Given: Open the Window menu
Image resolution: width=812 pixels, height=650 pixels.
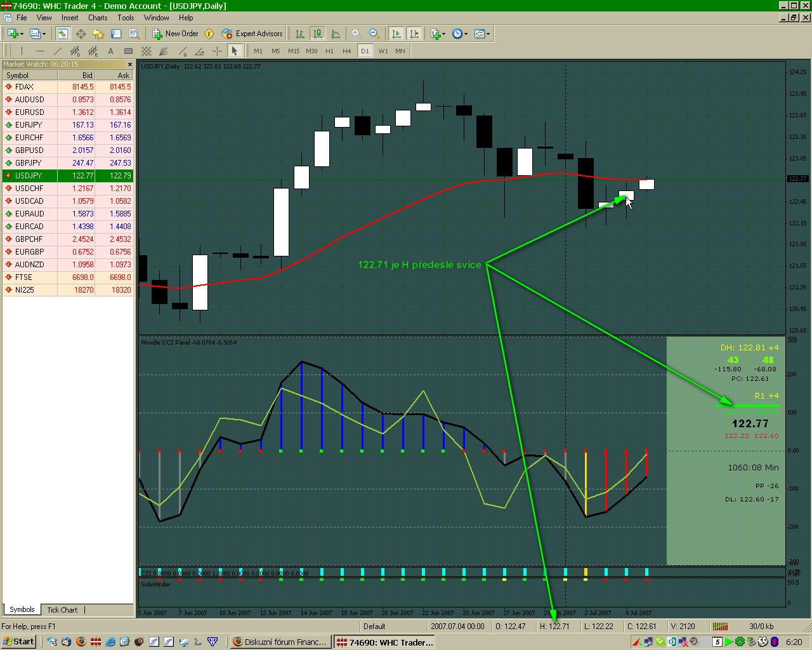Looking at the screenshot, I should point(156,18).
